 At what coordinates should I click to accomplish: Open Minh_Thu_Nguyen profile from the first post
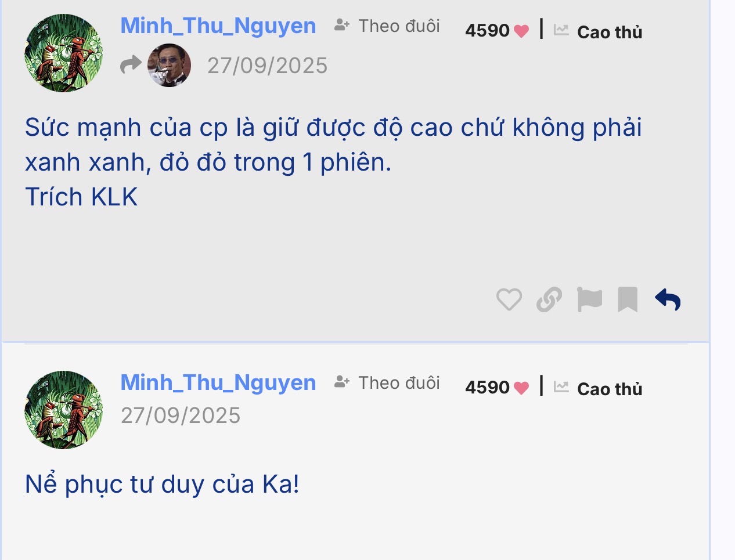tap(218, 26)
